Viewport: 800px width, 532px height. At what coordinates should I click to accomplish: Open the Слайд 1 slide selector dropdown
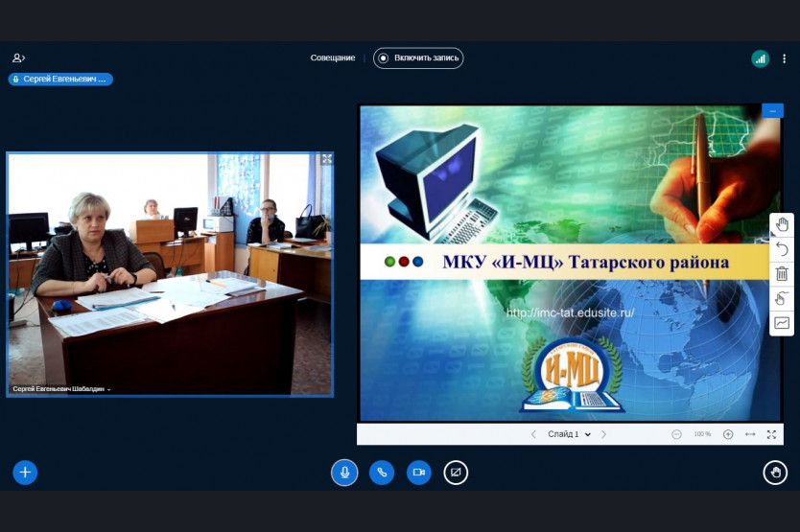click(x=569, y=434)
